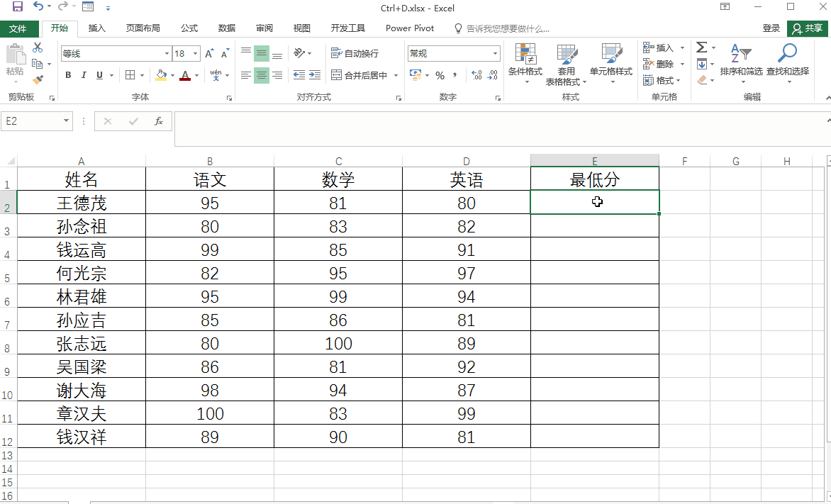The height and width of the screenshot is (504, 831).
Task: Click the AutoSum sigma icon
Action: [702, 47]
